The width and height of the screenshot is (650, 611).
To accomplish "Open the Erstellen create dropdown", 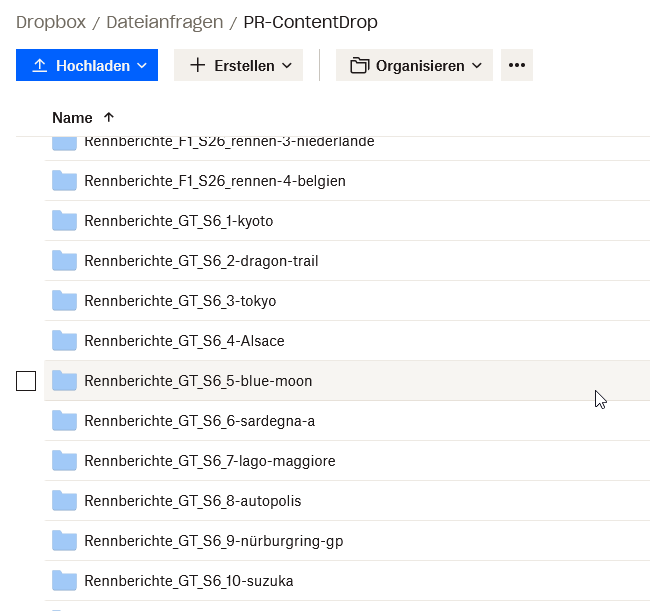I will click(238, 65).
